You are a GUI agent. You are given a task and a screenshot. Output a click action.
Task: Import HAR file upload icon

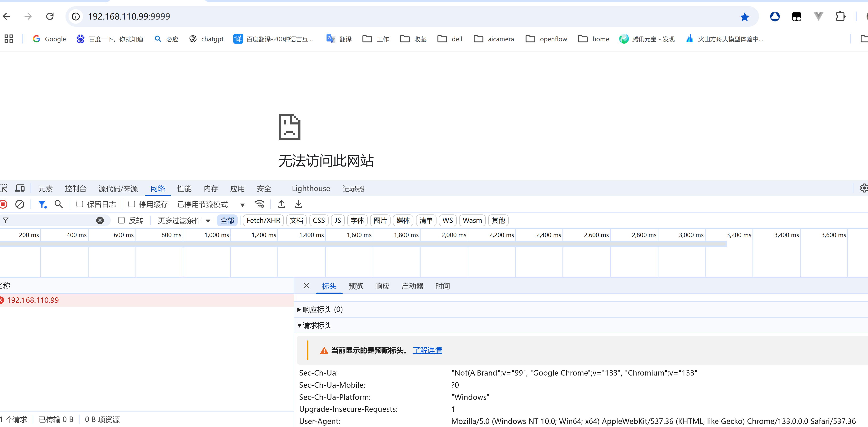click(282, 204)
